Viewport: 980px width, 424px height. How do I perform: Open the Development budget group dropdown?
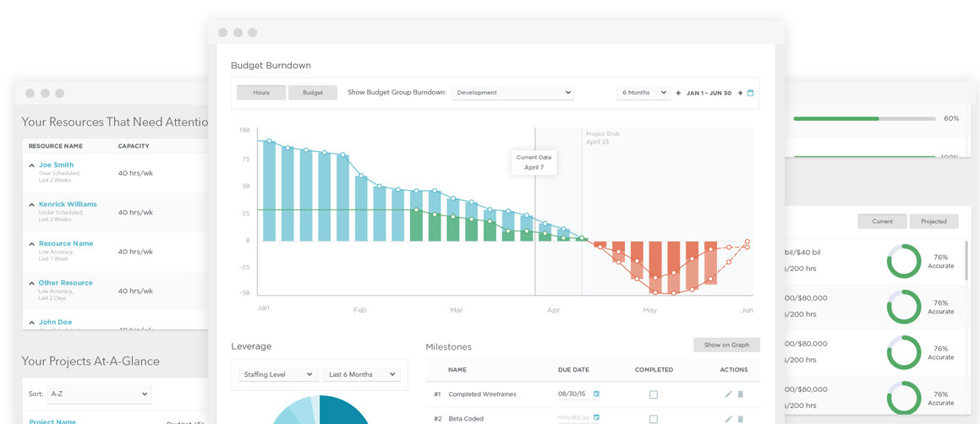click(x=512, y=92)
